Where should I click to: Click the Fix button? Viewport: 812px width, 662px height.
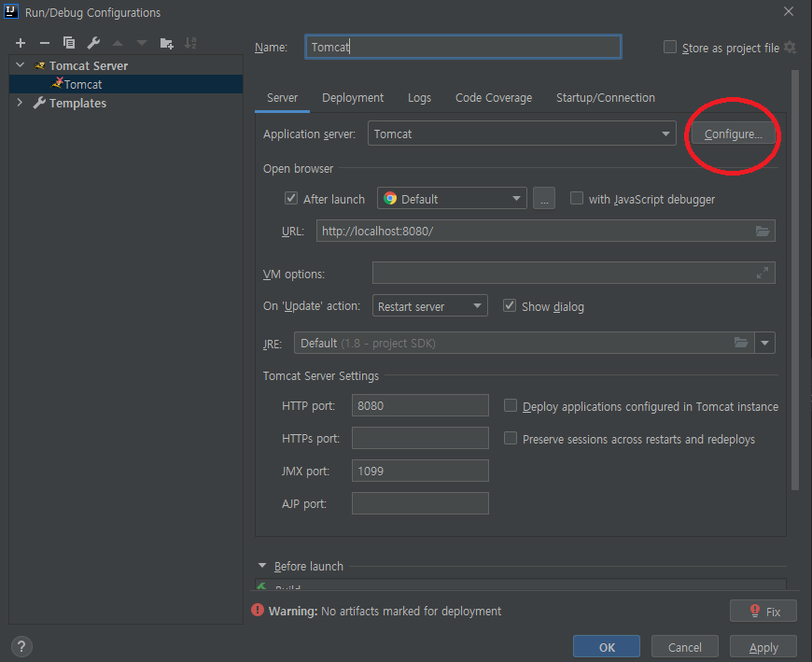(763, 611)
